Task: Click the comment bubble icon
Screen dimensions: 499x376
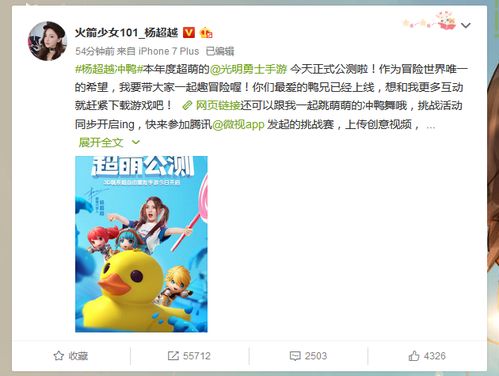Action: click(x=295, y=356)
